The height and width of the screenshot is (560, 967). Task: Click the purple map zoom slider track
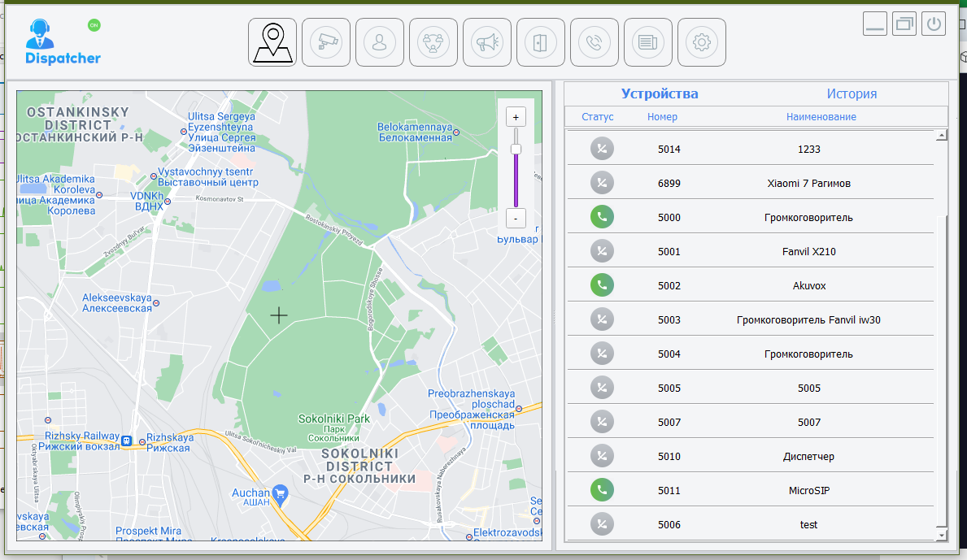coord(516,180)
